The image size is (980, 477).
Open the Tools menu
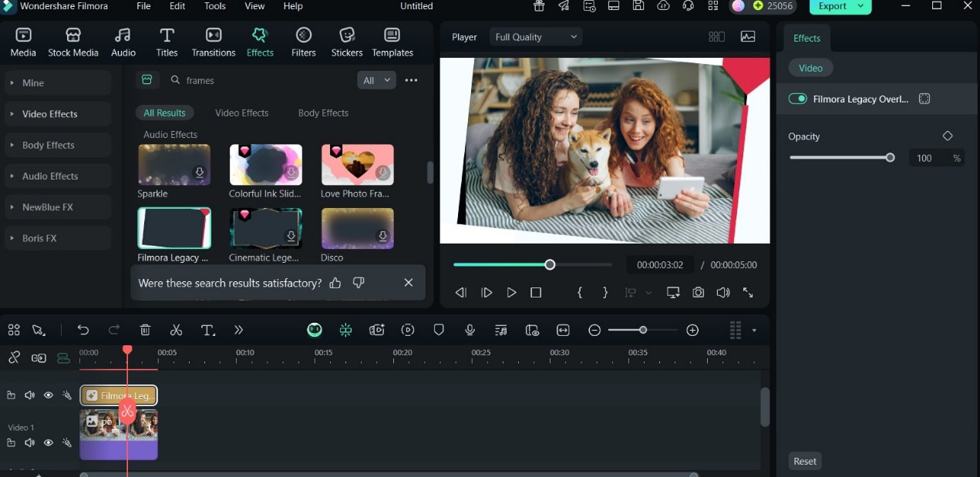pyautogui.click(x=215, y=6)
